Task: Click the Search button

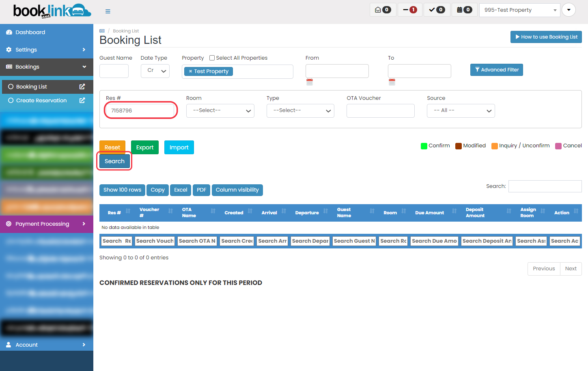Action: (114, 161)
